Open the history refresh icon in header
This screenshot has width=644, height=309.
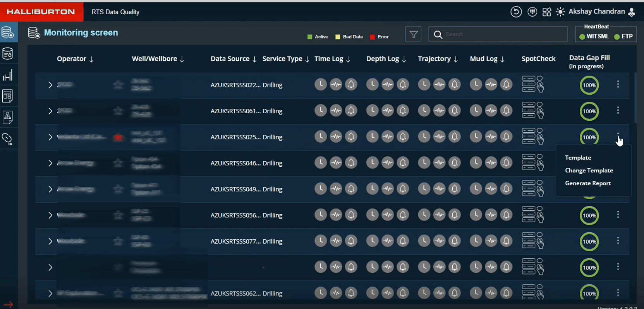[x=516, y=12]
